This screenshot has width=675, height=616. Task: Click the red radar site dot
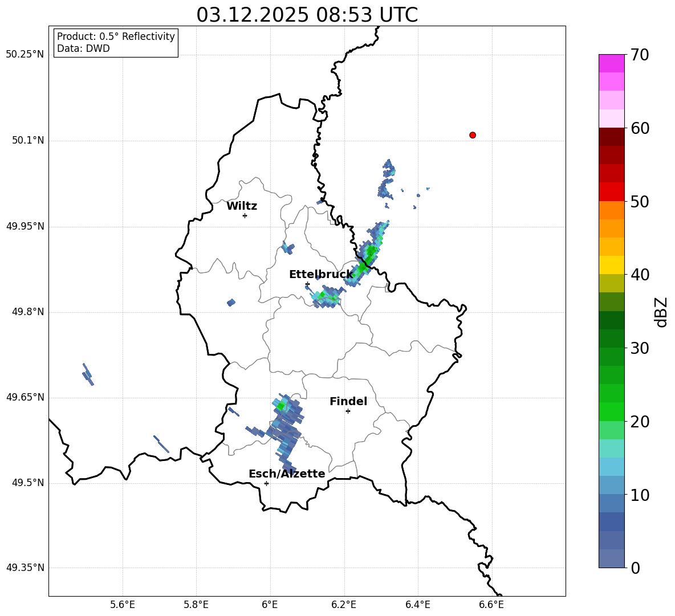[473, 135]
